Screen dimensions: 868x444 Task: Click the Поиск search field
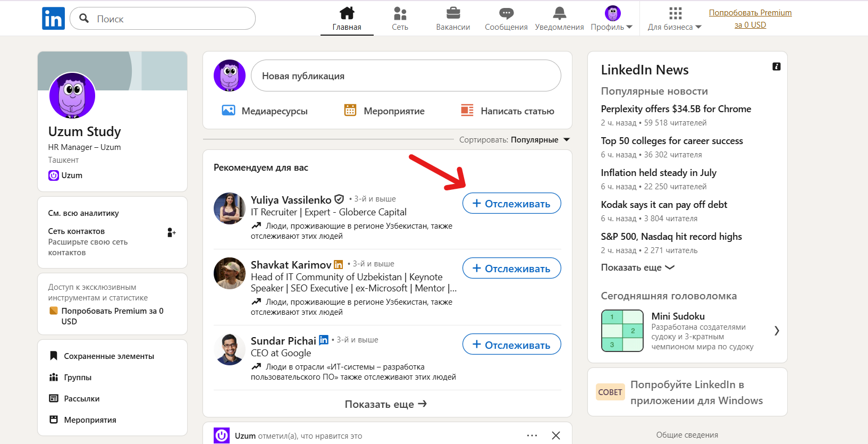pos(163,19)
